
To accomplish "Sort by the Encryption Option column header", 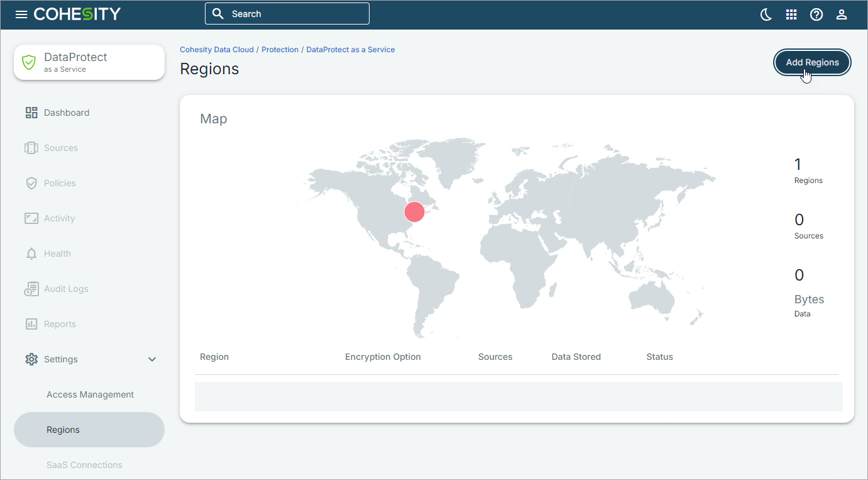I will point(383,357).
